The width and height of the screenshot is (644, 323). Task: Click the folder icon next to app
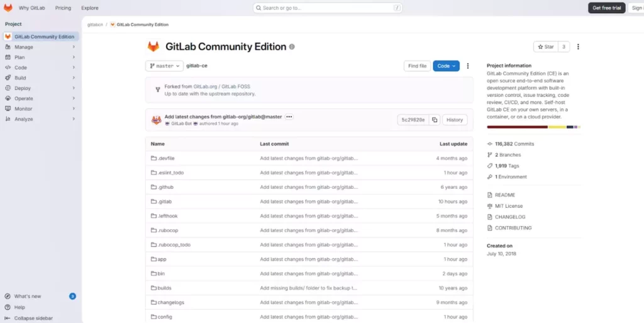(153, 259)
